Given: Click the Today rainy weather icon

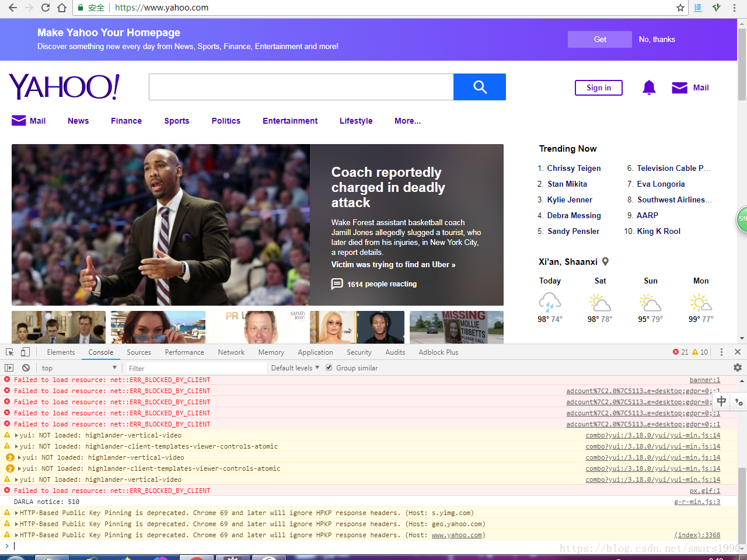Looking at the screenshot, I should [550, 302].
